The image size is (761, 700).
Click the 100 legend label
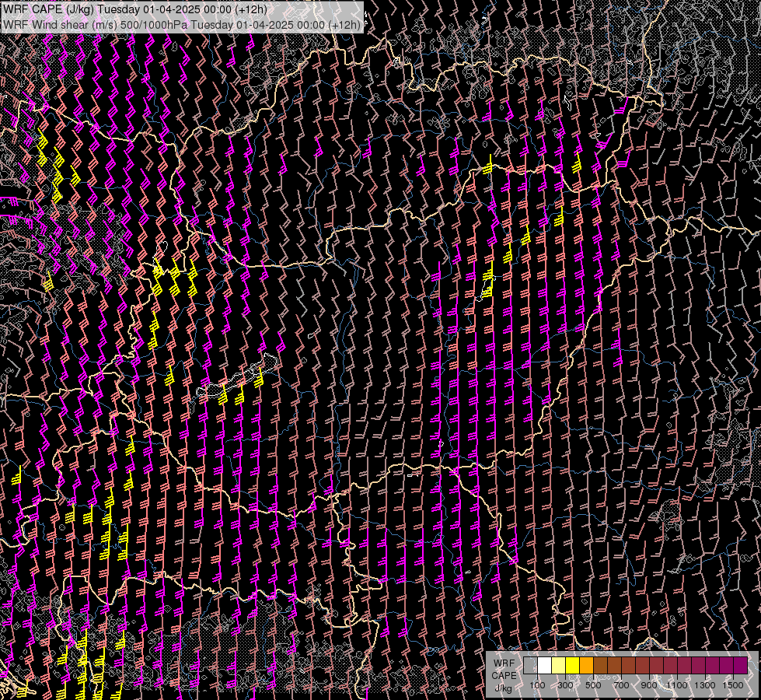pos(537,685)
